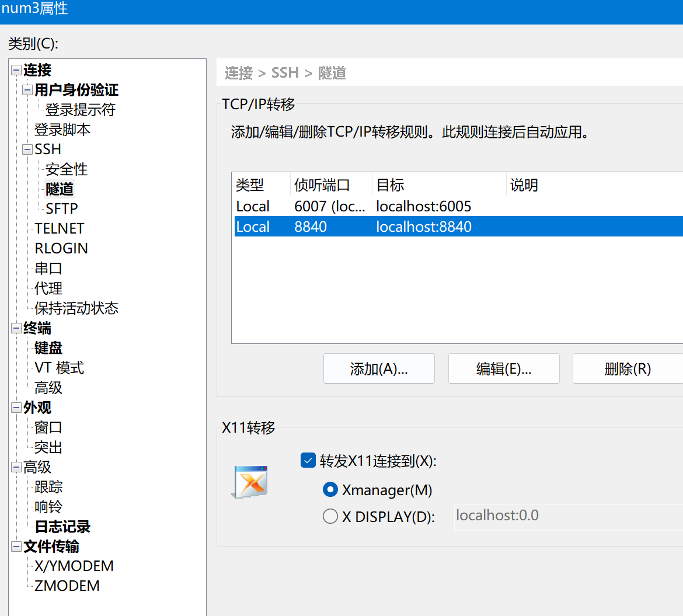Collapse the 连接 tree node

(16, 71)
